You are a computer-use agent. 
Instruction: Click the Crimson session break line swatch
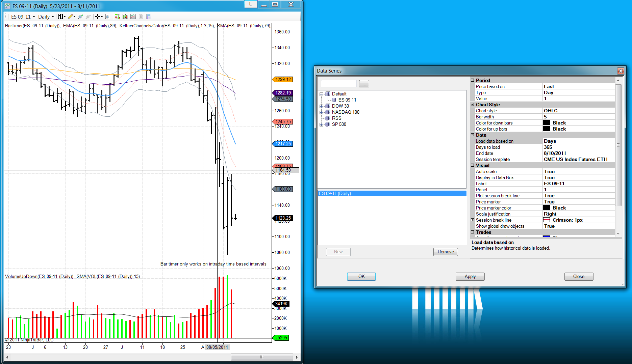[x=547, y=220]
